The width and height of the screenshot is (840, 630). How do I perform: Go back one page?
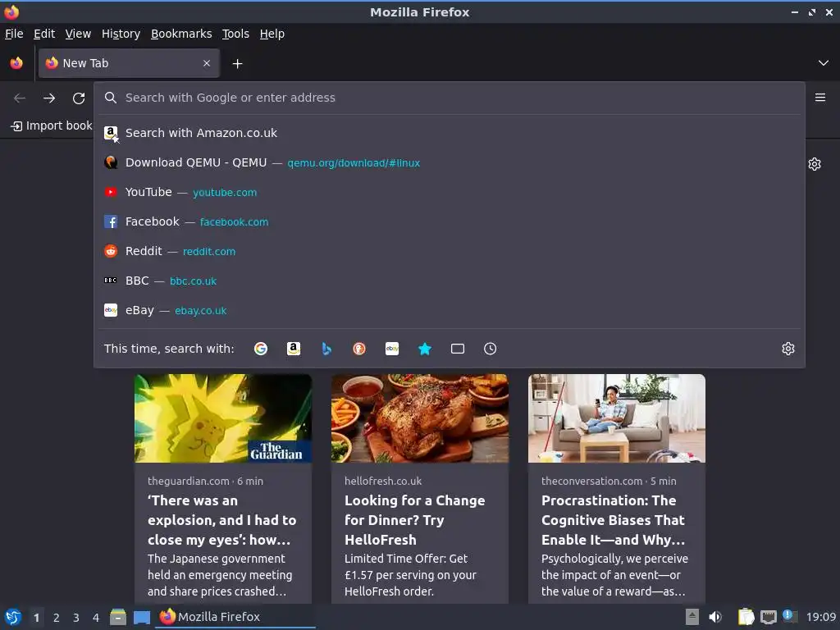click(20, 98)
